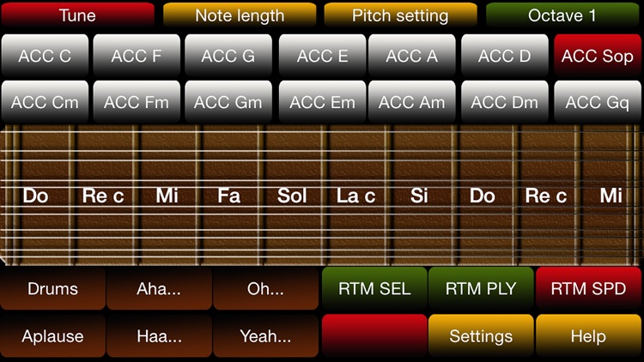Play the ACC Fm chord
This screenshot has width=644, height=362.
coord(137,102)
